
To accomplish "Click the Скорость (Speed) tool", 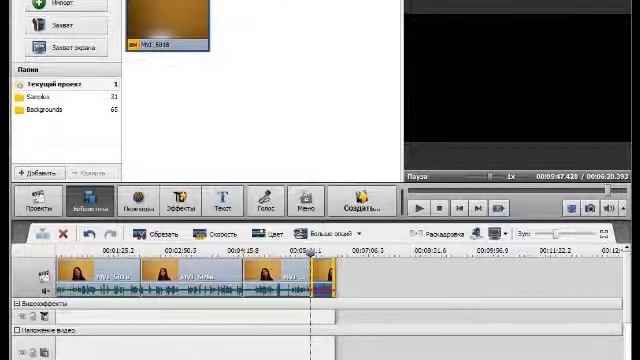I will pos(215,234).
